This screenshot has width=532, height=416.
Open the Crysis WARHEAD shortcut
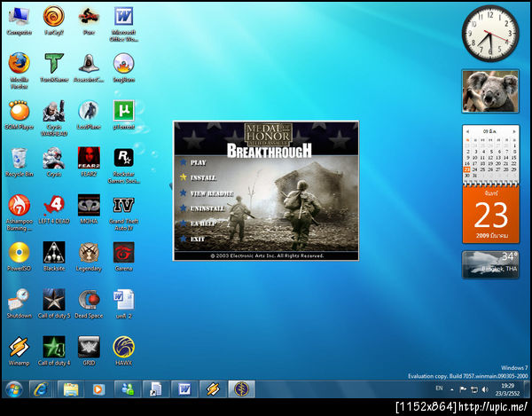tap(54, 118)
